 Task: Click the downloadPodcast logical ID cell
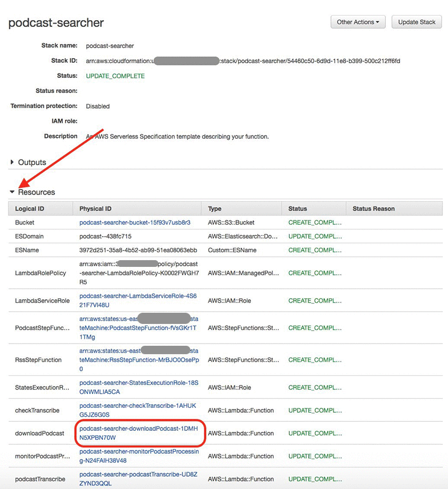click(40, 433)
